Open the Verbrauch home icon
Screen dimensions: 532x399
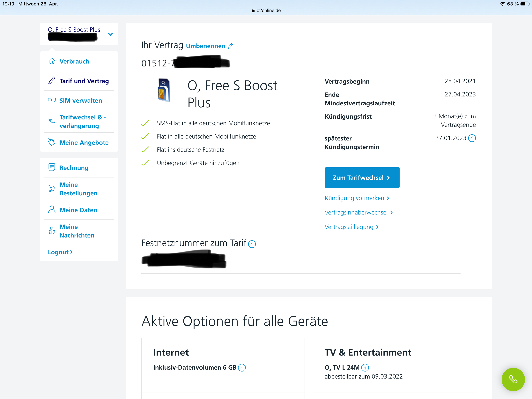click(x=52, y=61)
